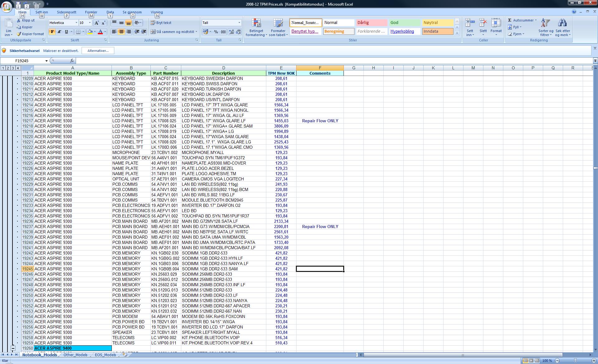Open the Formler ribbon tab
598x364 pixels.
coord(91,12)
